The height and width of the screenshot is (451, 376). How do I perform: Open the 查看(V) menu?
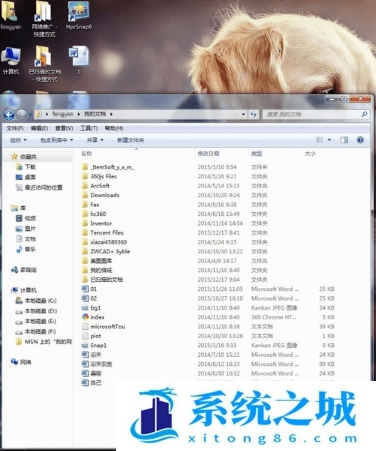[x=64, y=128]
